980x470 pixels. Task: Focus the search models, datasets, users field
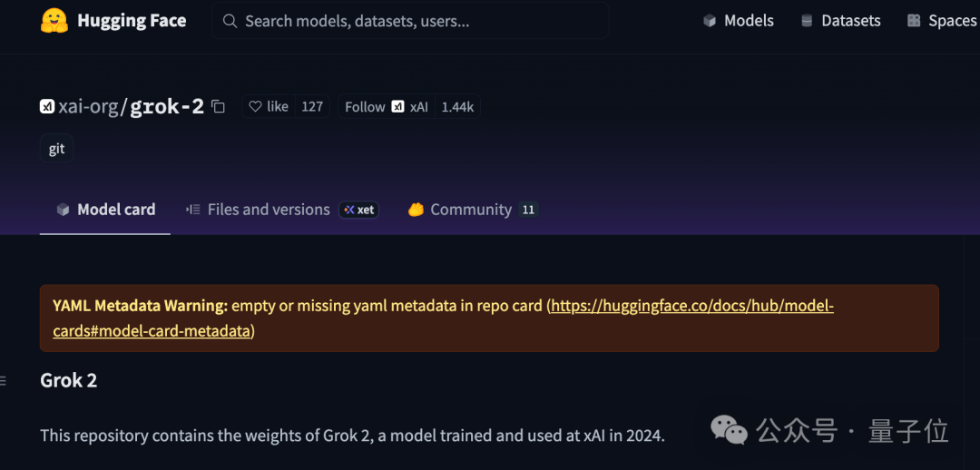click(x=410, y=21)
